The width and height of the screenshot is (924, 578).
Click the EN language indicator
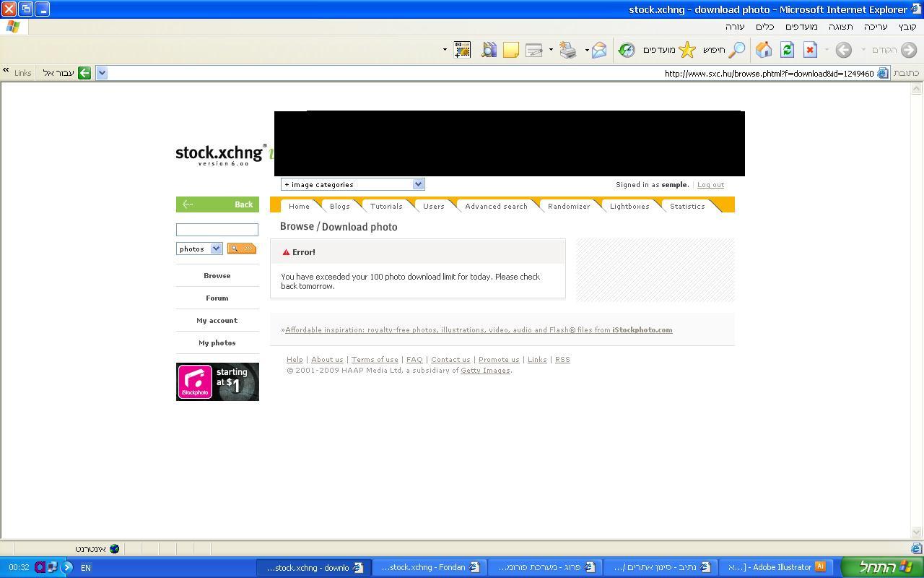point(85,568)
